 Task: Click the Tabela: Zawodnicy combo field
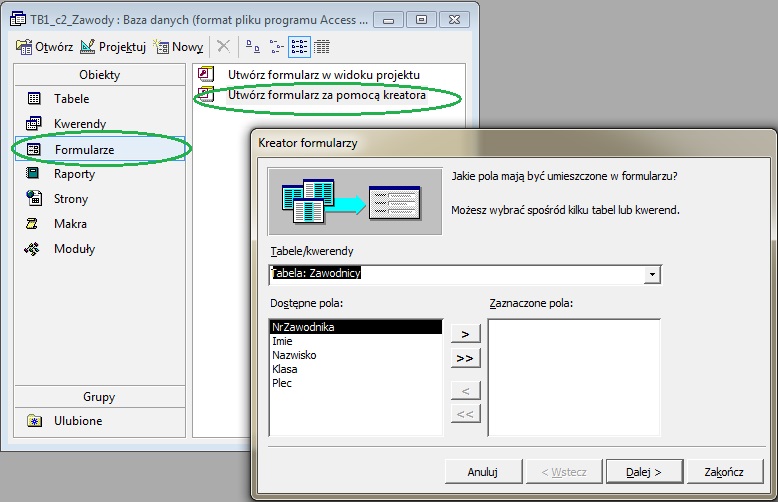click(456, 274)
